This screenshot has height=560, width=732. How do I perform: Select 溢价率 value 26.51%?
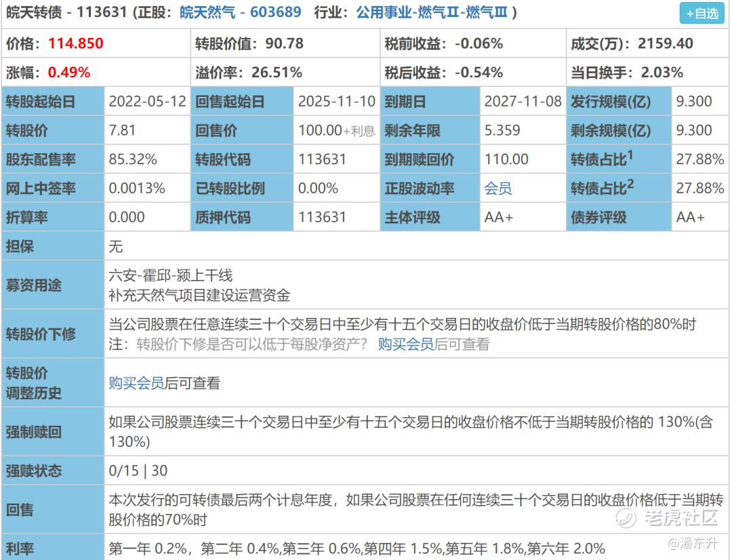[x=277, y=73]
